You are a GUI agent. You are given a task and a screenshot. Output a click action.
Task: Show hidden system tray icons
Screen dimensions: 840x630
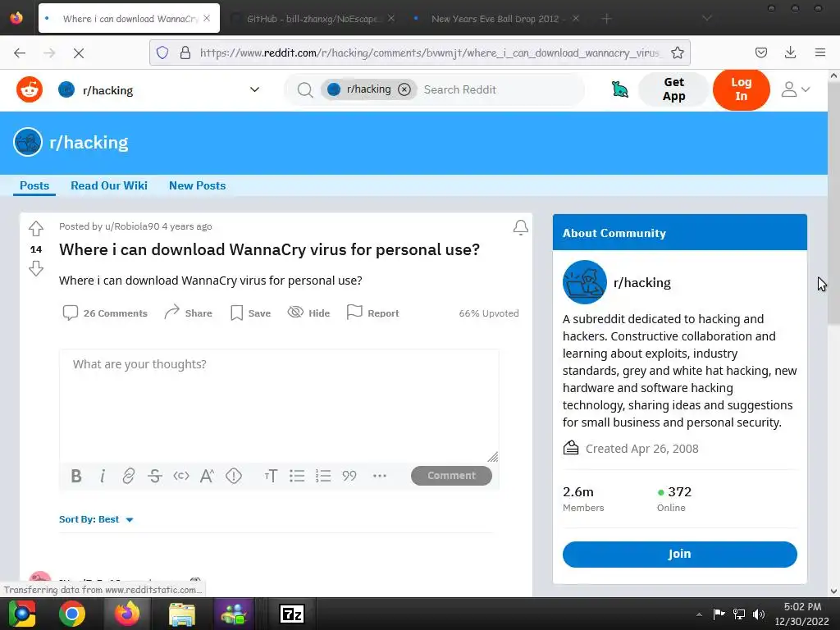point(699,614)
